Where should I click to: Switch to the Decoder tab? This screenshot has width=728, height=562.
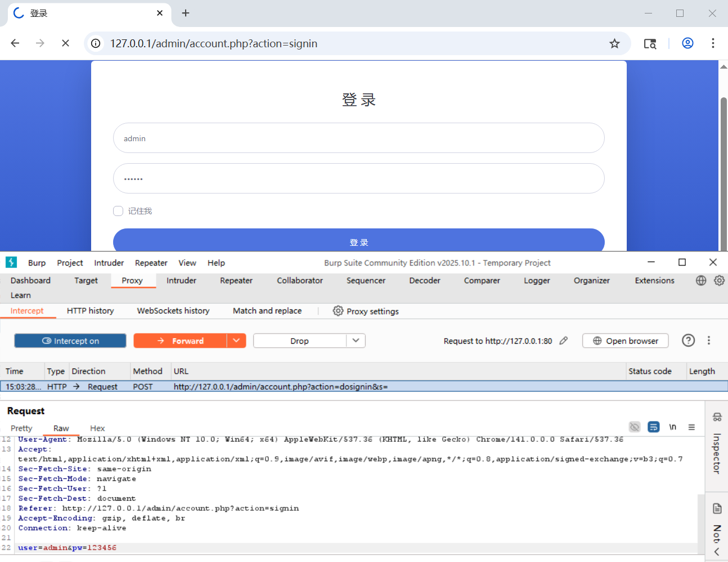[425, 280]
